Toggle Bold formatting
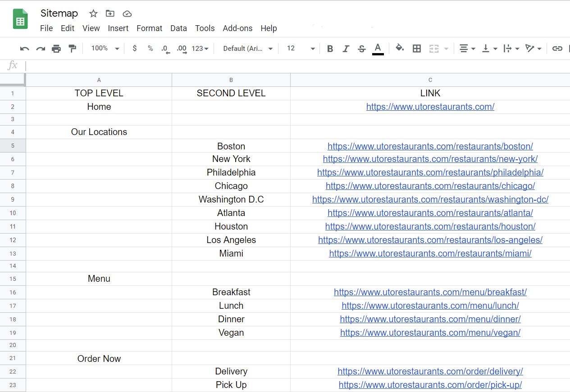Image resolution: width=570 pixels, height=392 pixels. pos(330,49)
